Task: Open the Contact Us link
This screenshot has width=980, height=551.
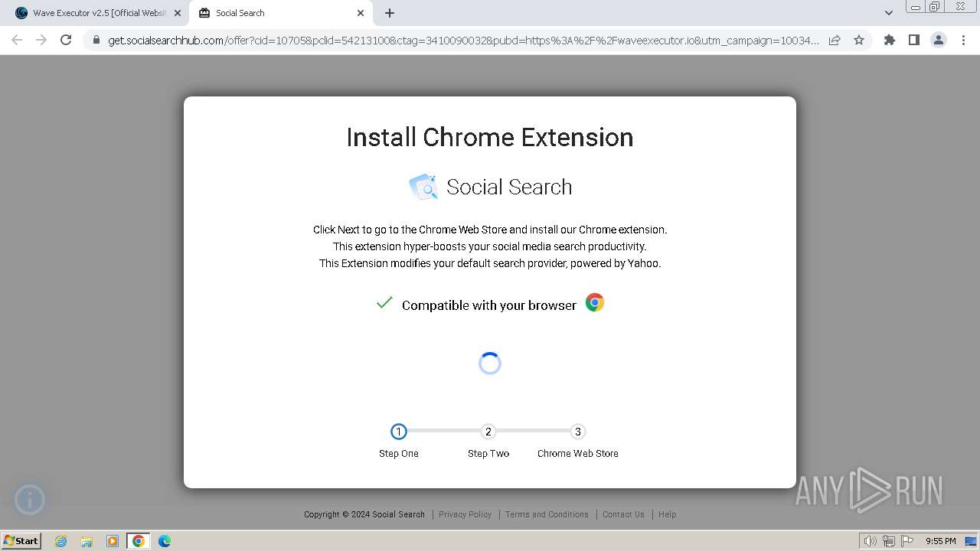Action: click(623, 514)
